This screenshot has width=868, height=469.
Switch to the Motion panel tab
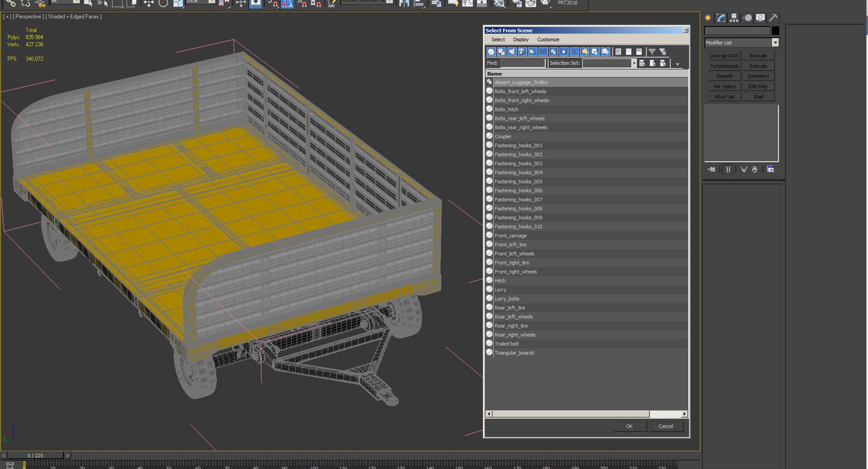(x=748, y=18)
